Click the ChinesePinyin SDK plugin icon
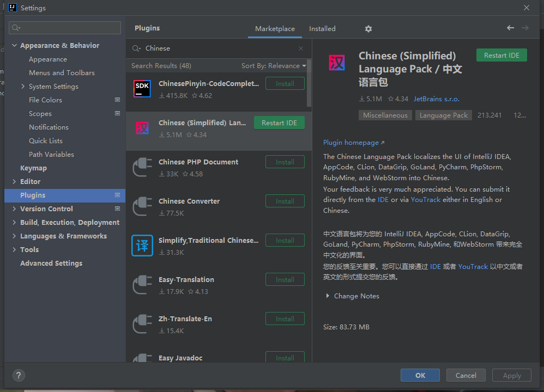Image resolution: width=544 pixels, height=392 pixels. click(x=142, y=89)
